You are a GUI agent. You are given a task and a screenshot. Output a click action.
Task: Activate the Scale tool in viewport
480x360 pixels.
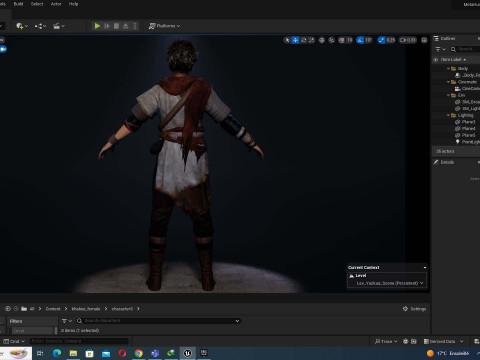311,40
